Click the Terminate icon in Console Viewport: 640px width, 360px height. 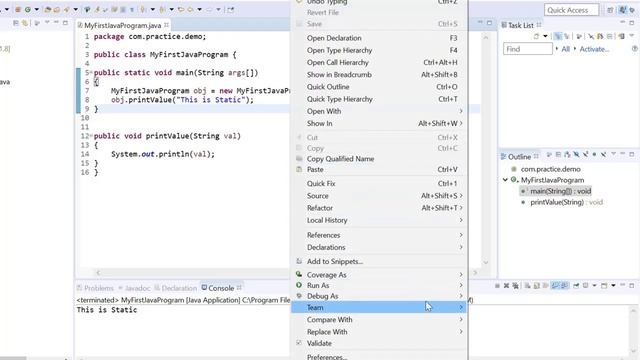pyautogui.click(x=497, y=286)
